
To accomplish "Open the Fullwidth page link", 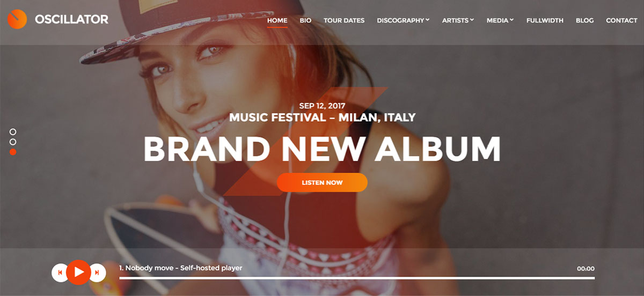I will [x=545, y=20].
